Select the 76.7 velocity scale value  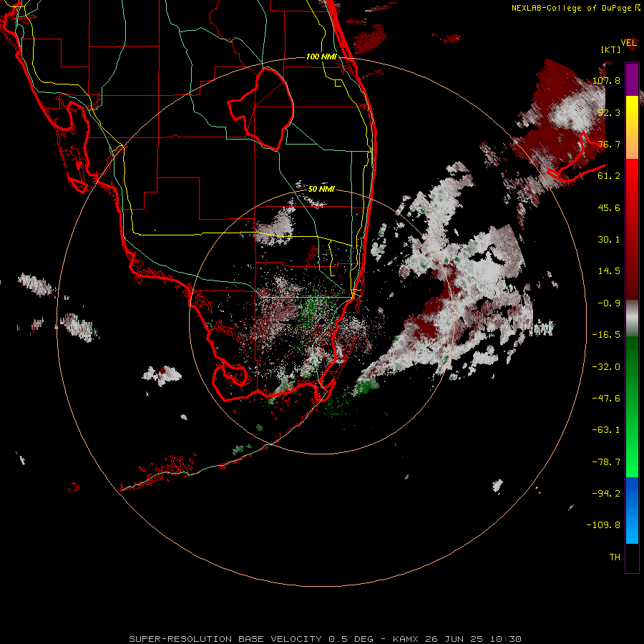[x=609, y=144]
